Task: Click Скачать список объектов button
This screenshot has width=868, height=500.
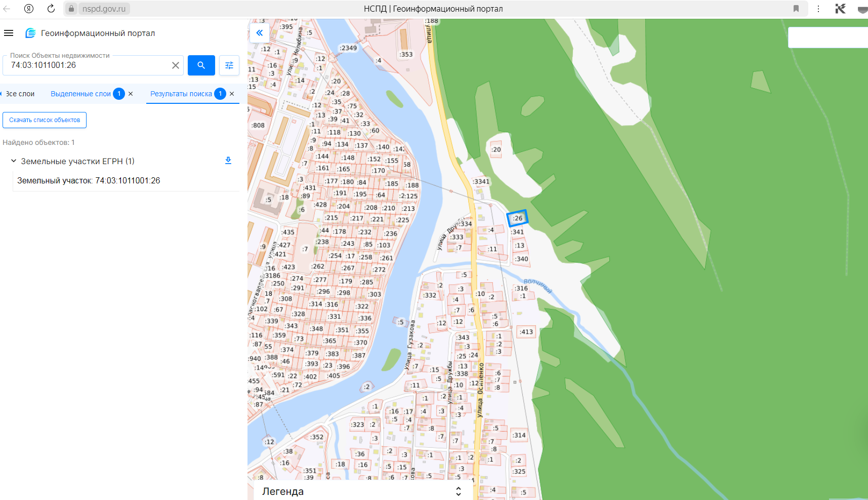Action: (45, 120)
